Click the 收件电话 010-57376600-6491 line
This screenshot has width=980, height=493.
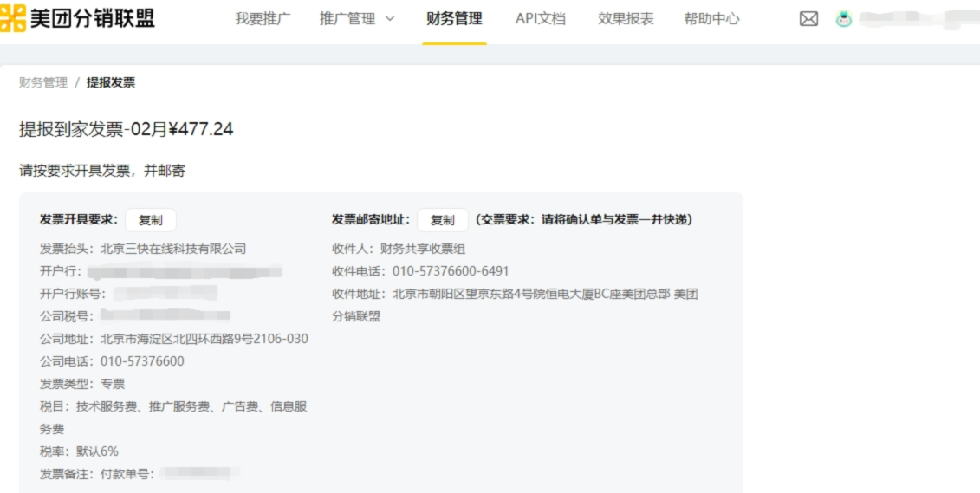420,271
